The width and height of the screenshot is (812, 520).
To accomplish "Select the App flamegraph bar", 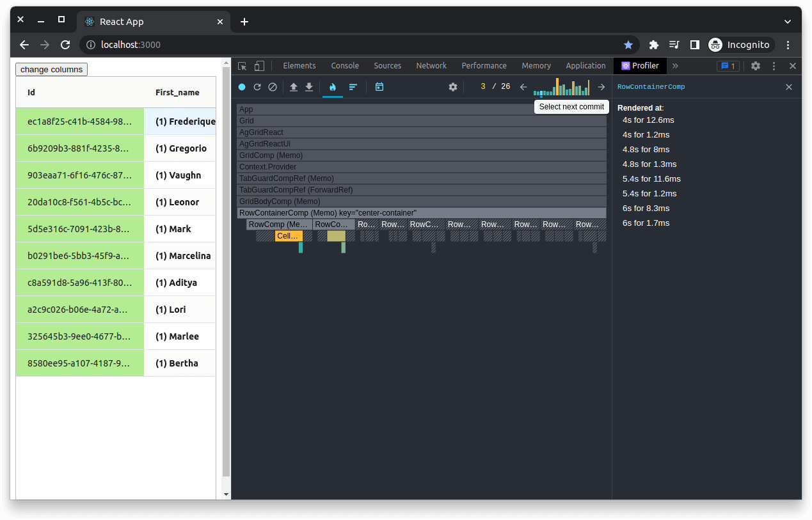I will pos(422,109).
